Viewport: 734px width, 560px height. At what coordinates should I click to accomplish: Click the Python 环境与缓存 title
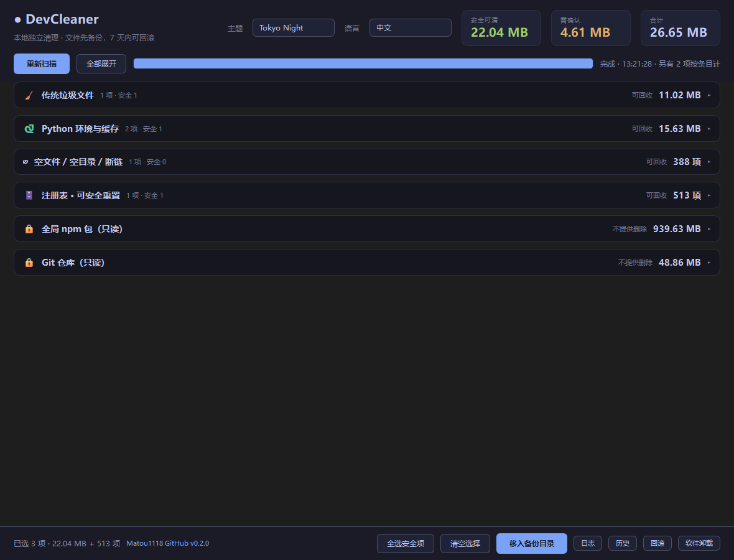tap(80, 129)
